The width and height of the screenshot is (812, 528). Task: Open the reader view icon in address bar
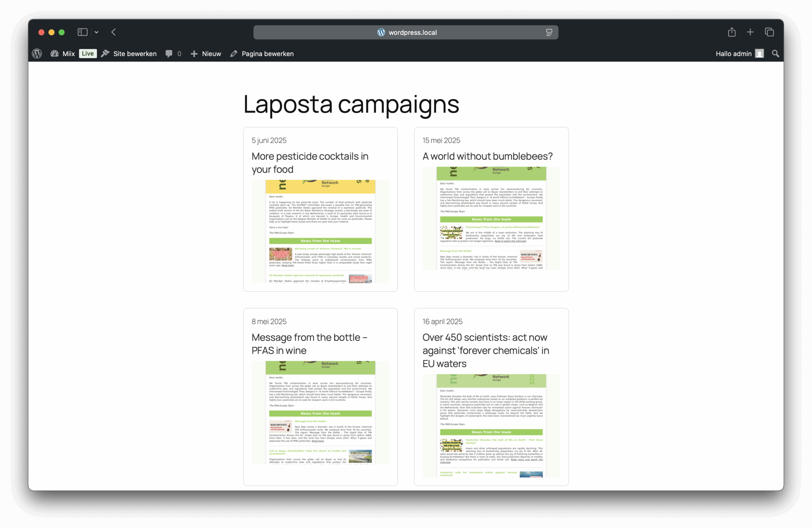pos(549,32)
